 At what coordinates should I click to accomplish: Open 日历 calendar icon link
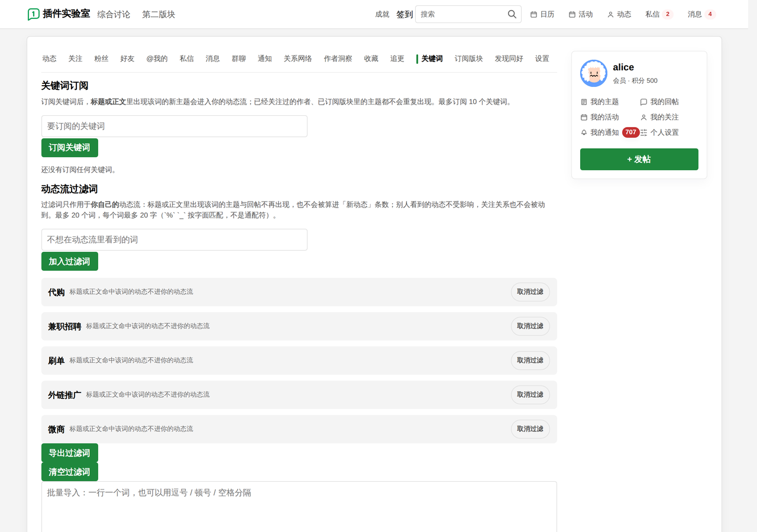[x=542, y=14]
